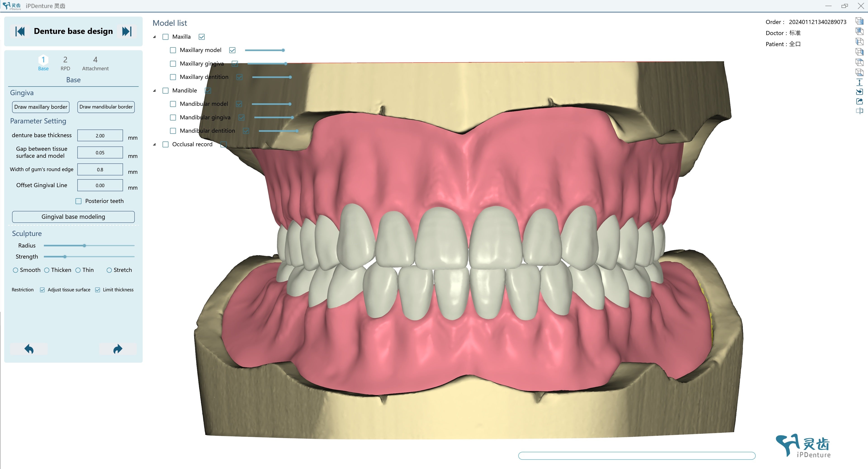Click the export arrow icon
Viewport: 868px width, 469px height.
click(x=859, y=101)
